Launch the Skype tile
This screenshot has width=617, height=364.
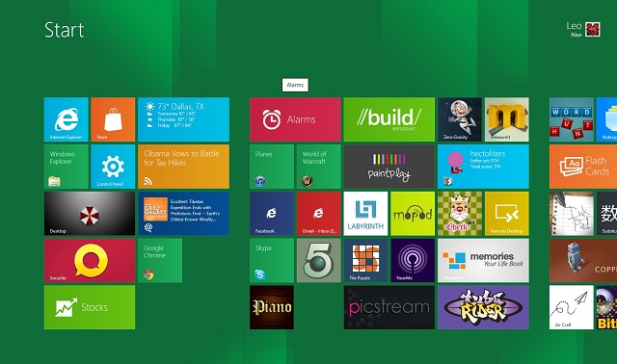[272, 260]
